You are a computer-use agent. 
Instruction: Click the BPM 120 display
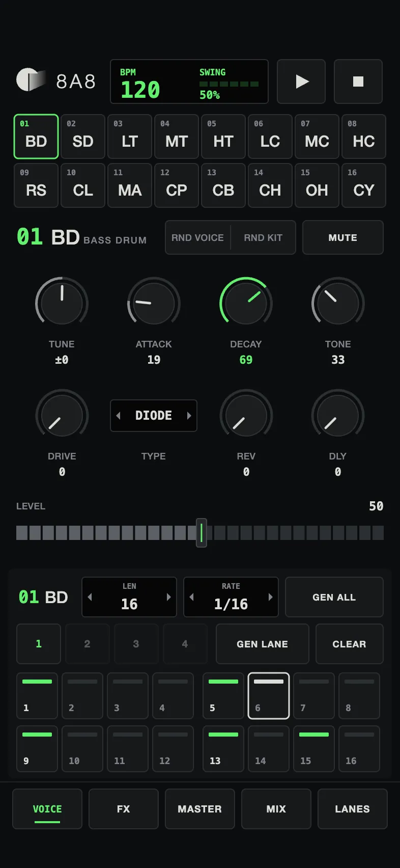(140, 84)
